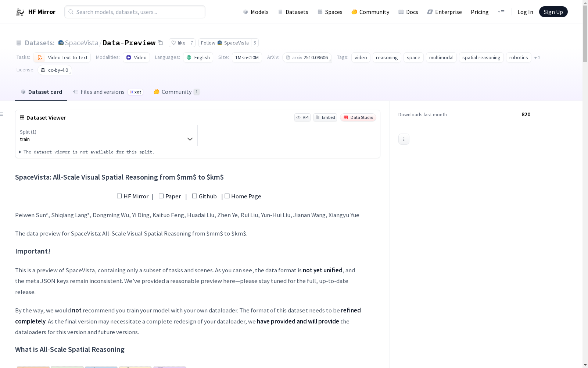Select the Video modality tag
588x368 pixels.
click(136, 57)
